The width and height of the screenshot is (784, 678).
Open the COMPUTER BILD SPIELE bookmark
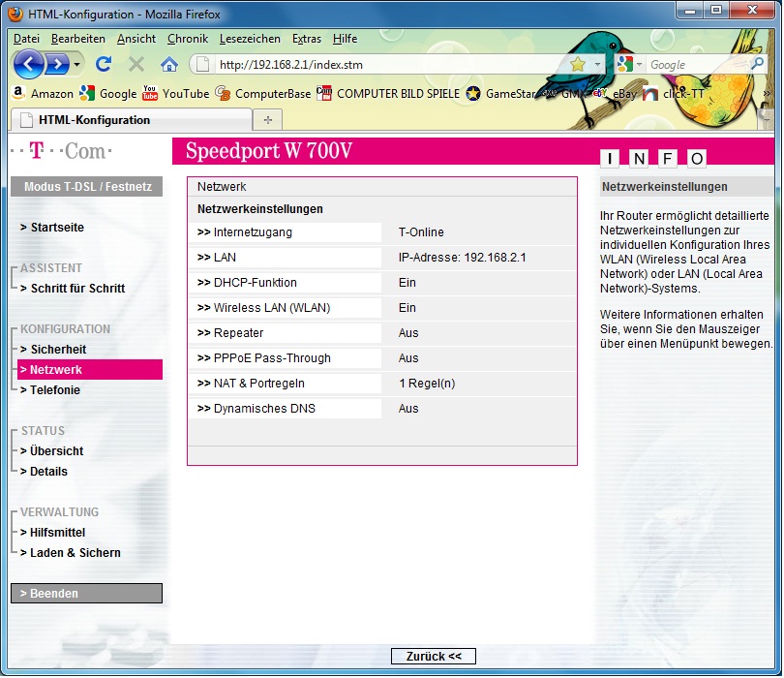click(388, 94)
